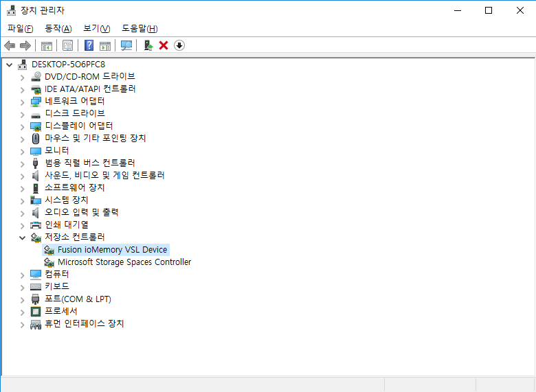536x392 pixels.
Task: Open the Properties toolbar icon
Action: [x=67, y=45]
